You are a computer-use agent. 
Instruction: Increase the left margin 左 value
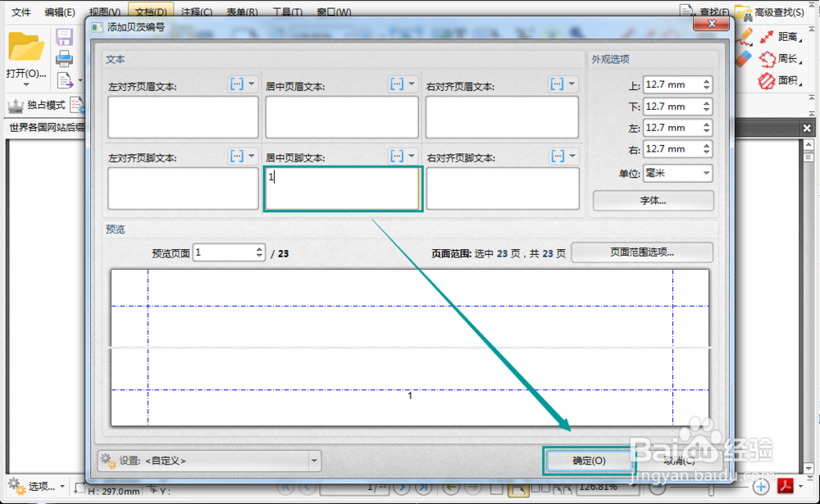707,124
